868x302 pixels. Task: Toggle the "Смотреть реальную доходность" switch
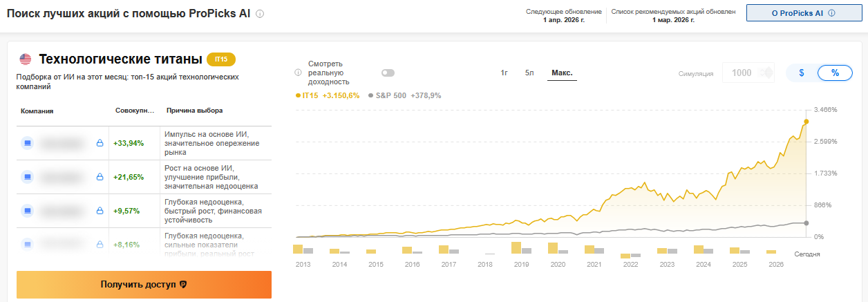(x=388, y=73)
